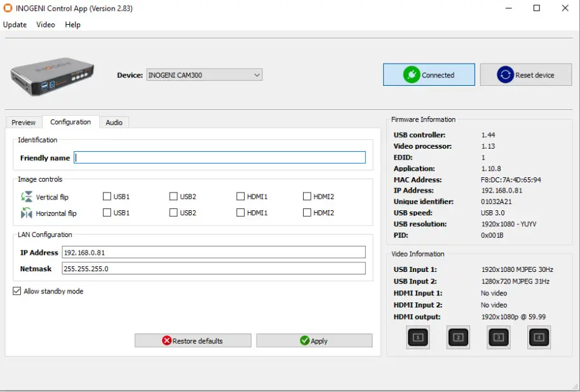Click the INOGENI logo in the title bar
Screen dimensions: 580x392
click(8, 8)
